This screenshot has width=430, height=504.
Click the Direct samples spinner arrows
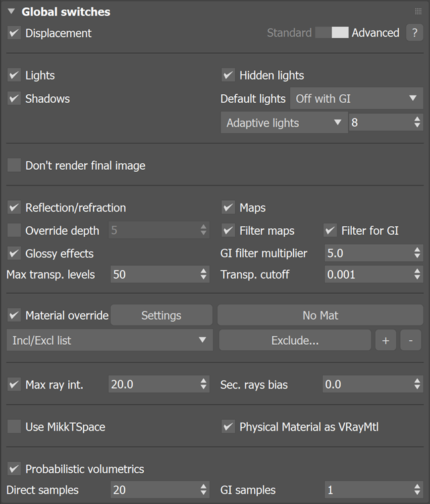coord(203,490)
